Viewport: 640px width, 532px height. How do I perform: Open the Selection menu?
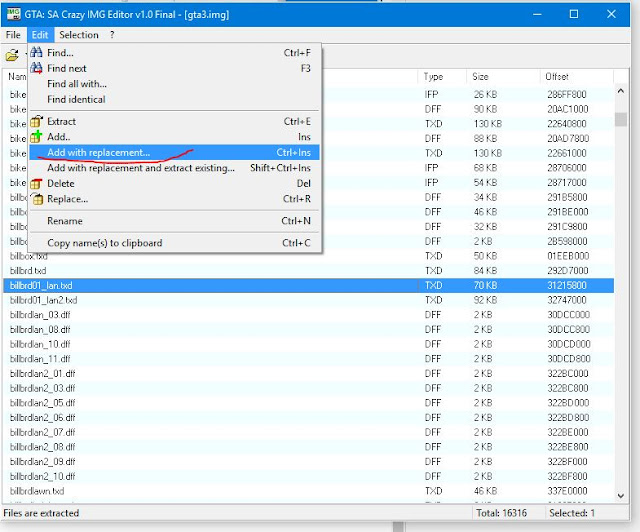(x=79, y=35)
